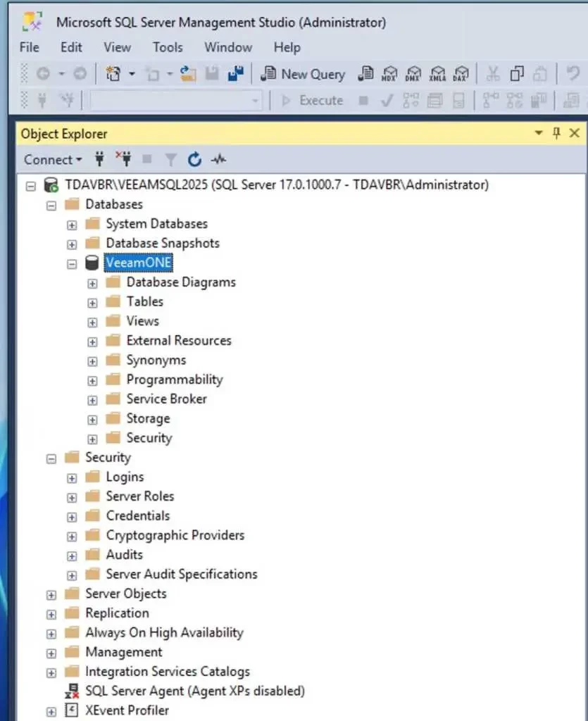Select the VeeamONE database
588x721 pixels.
click(x=139, y=263)
